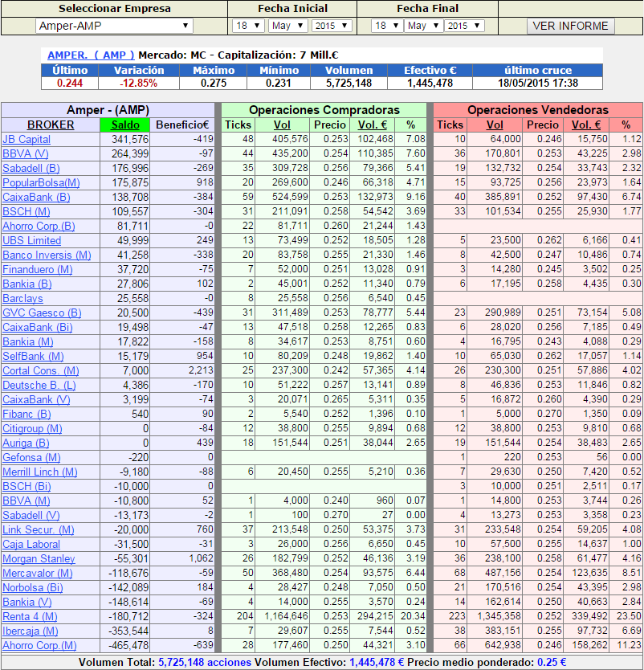Sort buy operations by Vol. € header
This screenshot has height=670, width=644.
click(x=373, y=125)
